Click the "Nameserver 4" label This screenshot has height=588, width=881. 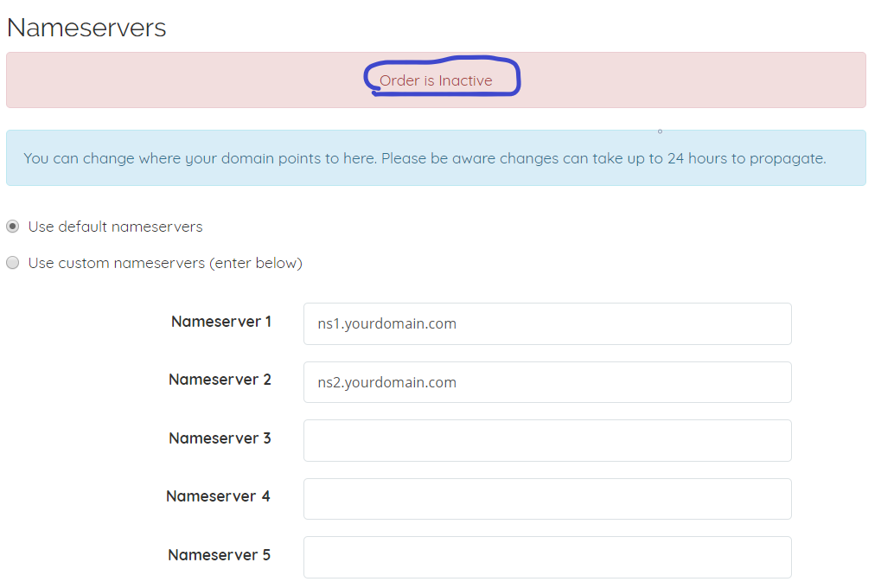[x=218, y=496]
